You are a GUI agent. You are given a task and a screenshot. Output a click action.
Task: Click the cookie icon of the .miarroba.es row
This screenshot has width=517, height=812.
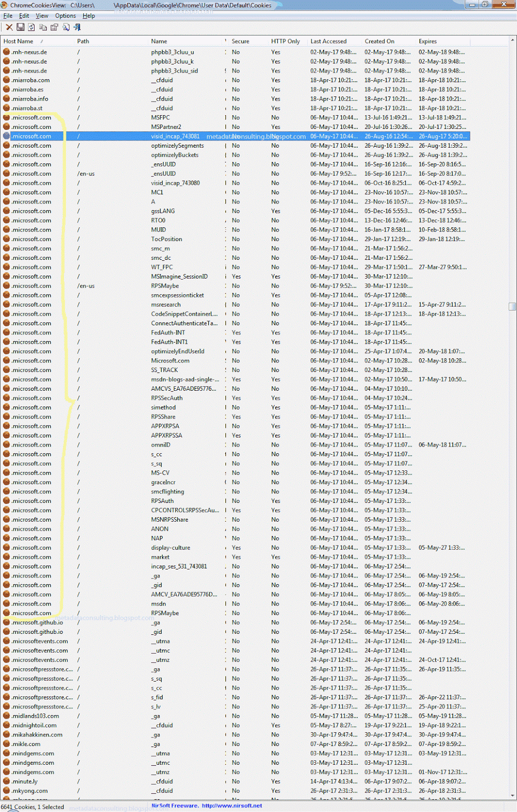click(x=7, y=89)
